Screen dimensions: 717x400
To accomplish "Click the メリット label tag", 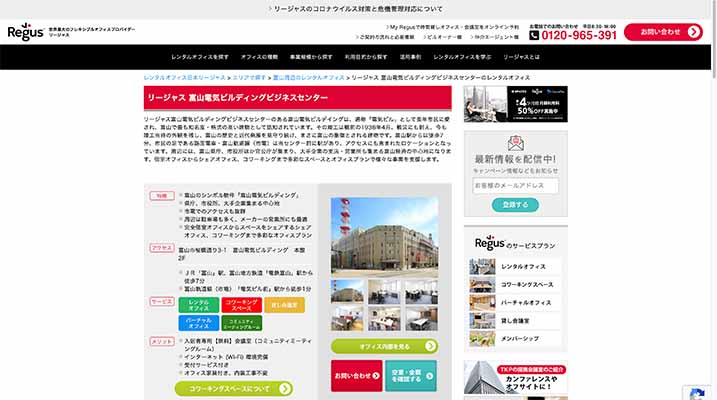I will point(162,341).
